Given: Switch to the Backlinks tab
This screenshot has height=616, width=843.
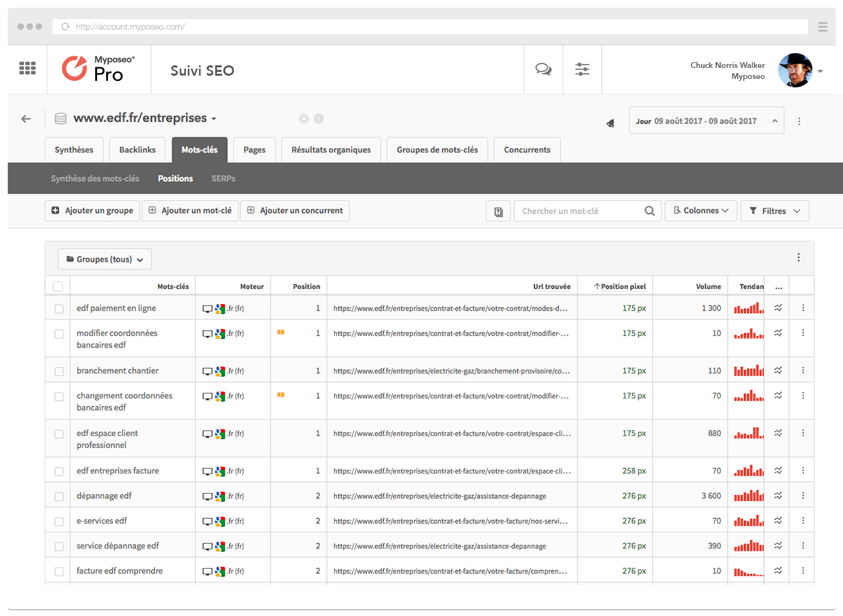Looking at the screenshot, I should 137,149.
